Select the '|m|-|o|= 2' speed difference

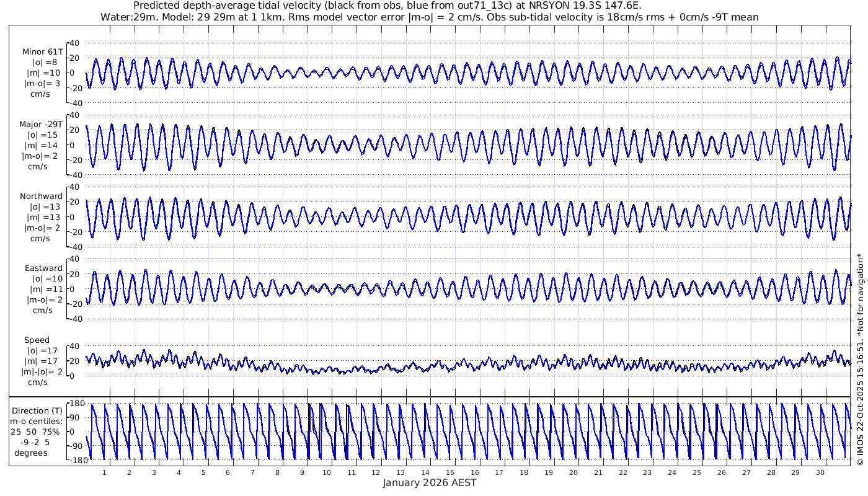(42, 371)
